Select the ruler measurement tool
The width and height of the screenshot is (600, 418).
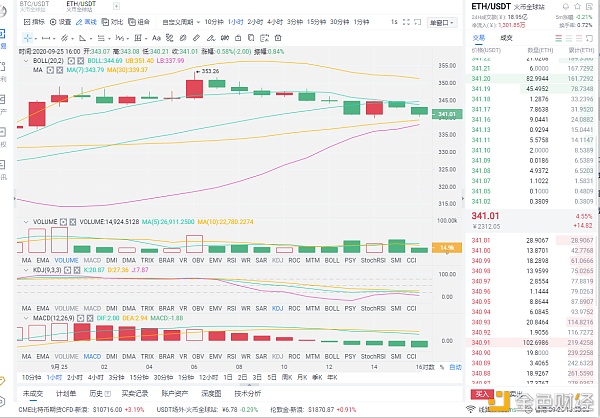click(196, 38)
